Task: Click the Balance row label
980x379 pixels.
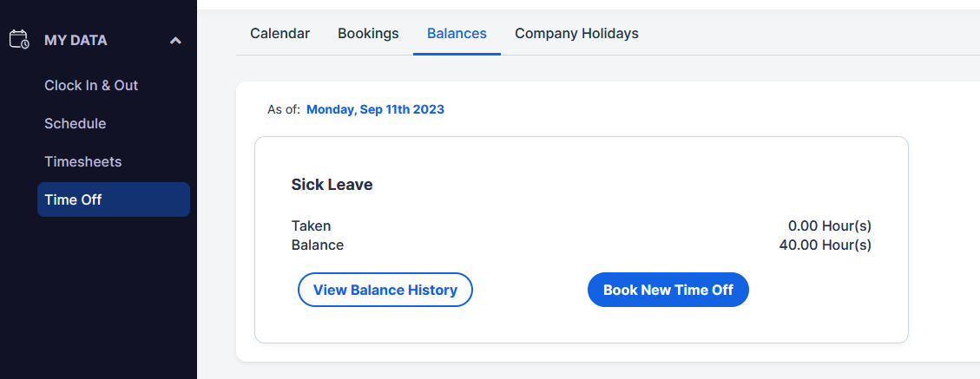Action: [318, 245]
